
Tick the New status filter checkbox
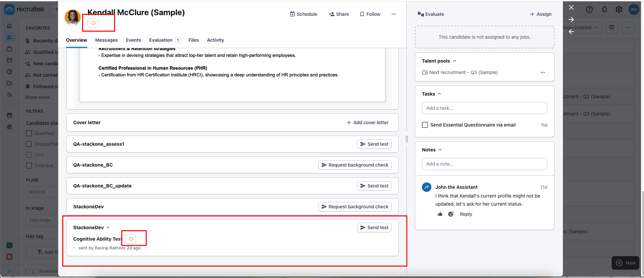tap(29, 155)
